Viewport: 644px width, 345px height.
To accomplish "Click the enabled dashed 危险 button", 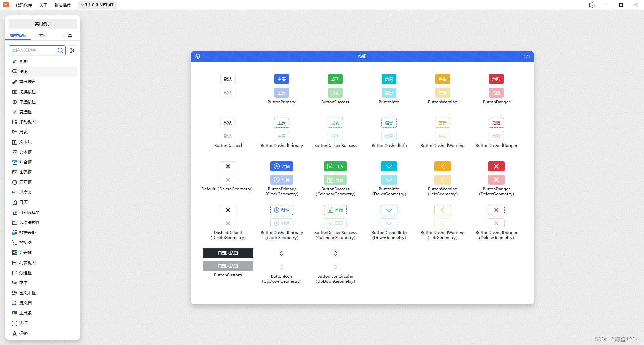I will 496,123.
